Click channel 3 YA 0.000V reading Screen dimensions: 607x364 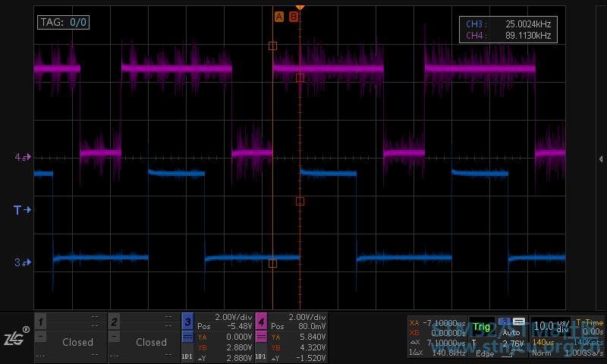click(239, 337)
